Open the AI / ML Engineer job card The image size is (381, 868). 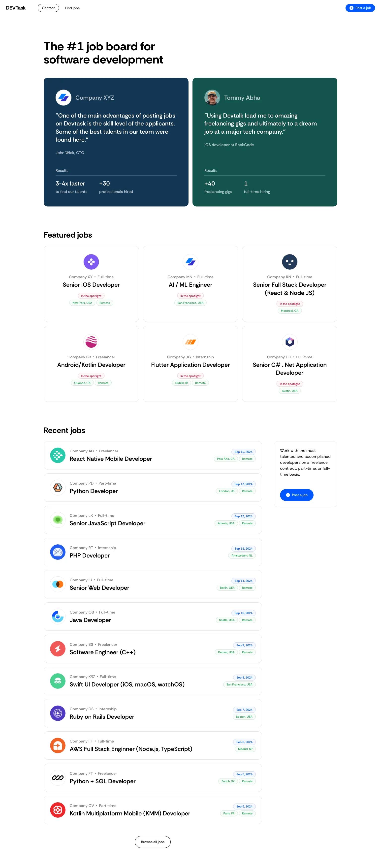point(190,284)
